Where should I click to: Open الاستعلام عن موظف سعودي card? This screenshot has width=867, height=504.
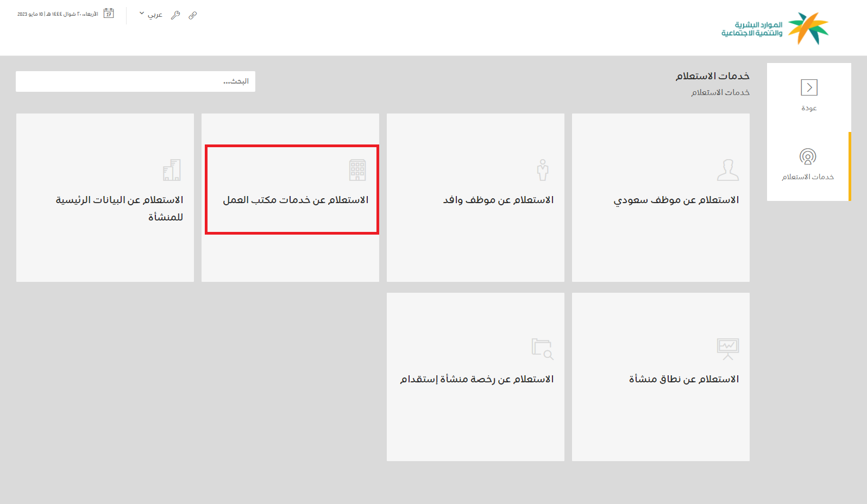(661, 198)
